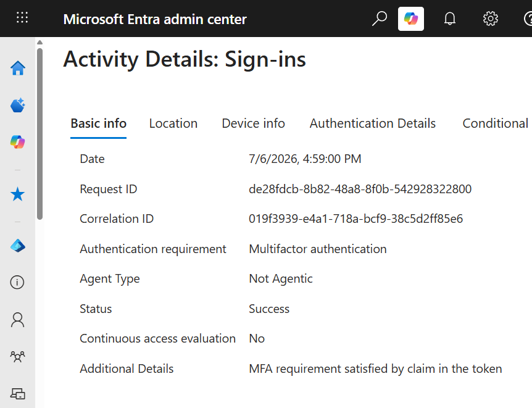Screen dimensions: 532x408
Task: Open the blue diamond Entra ID icon
Action: click(x=18, y=246)
